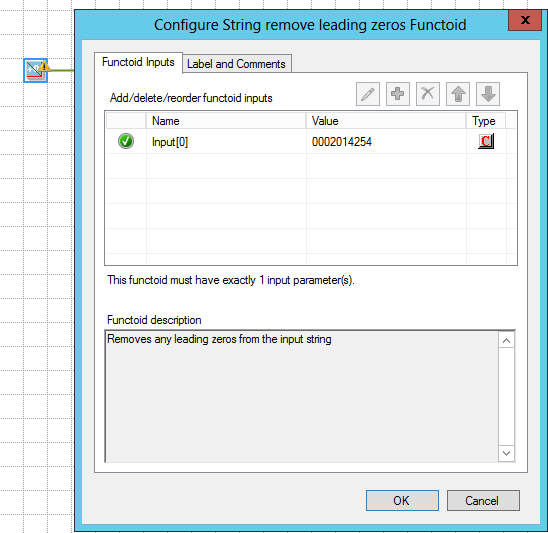Select the Input[0] name cell
Image resolution: width=548 pixels, height=533 pixels.
point(226,142)
